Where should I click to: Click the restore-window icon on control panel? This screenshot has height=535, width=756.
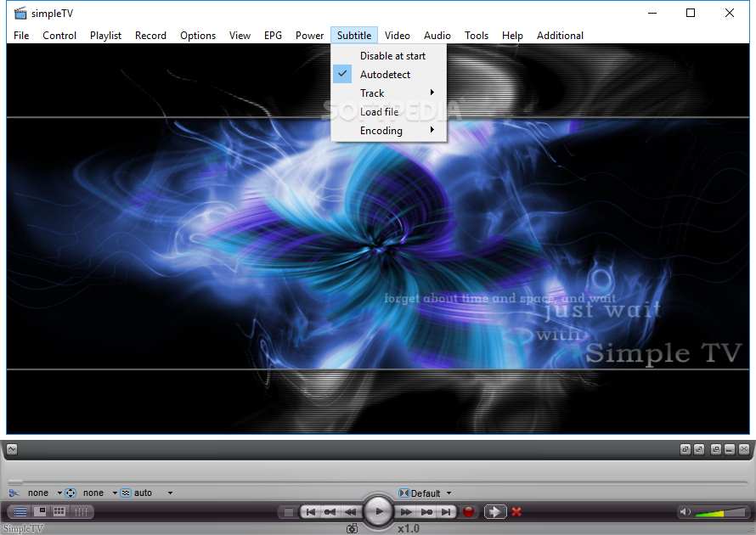(x=716, y=449)
